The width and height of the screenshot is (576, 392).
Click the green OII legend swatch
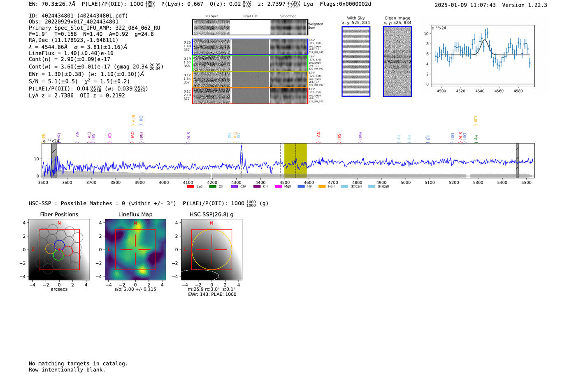(212, 186)
